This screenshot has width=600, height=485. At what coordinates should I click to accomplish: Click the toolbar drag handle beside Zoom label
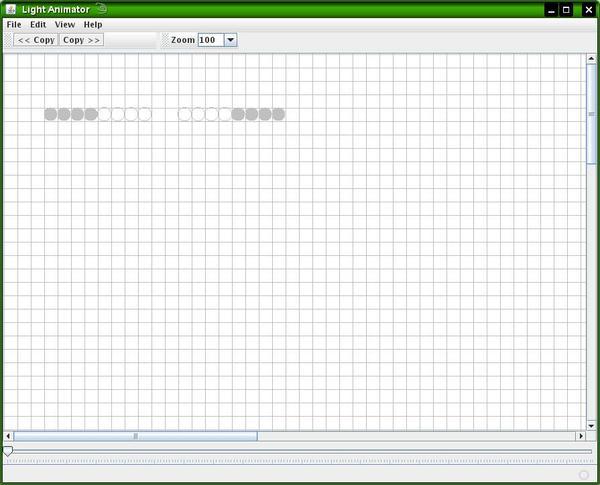coord(165,40)
